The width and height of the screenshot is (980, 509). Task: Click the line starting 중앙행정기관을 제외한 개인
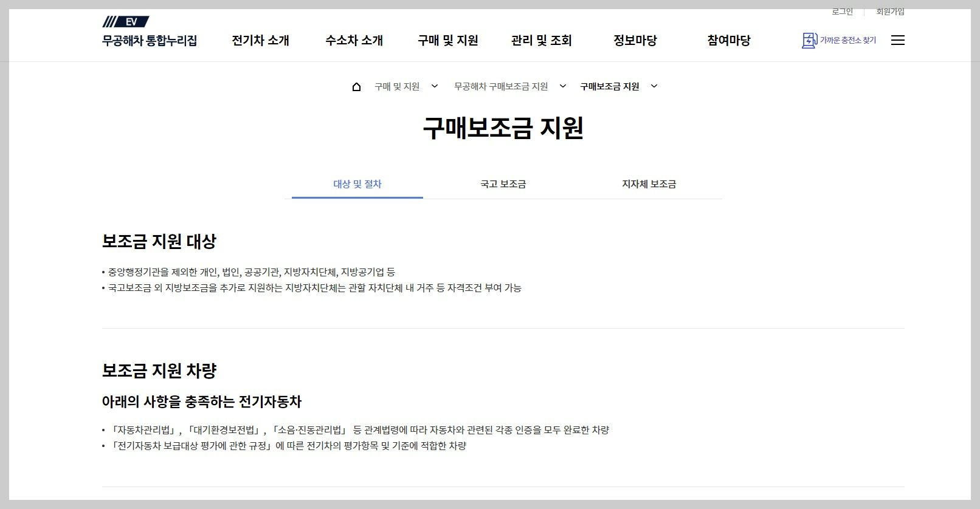click(x=252, y=272)
